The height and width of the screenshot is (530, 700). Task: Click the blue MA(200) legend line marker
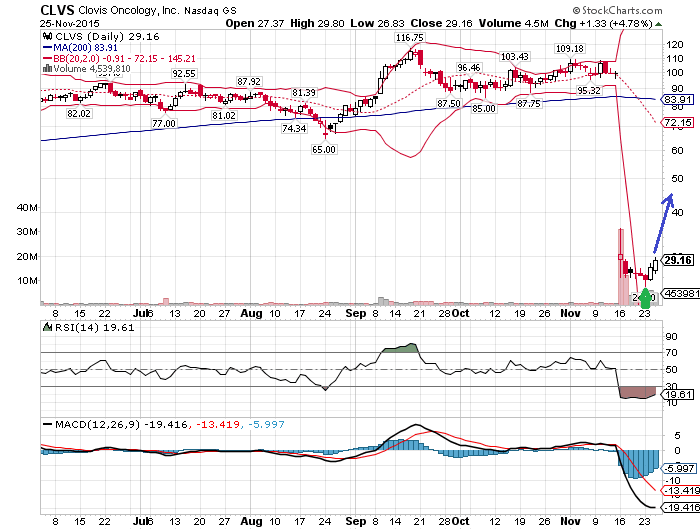point(47,48)
